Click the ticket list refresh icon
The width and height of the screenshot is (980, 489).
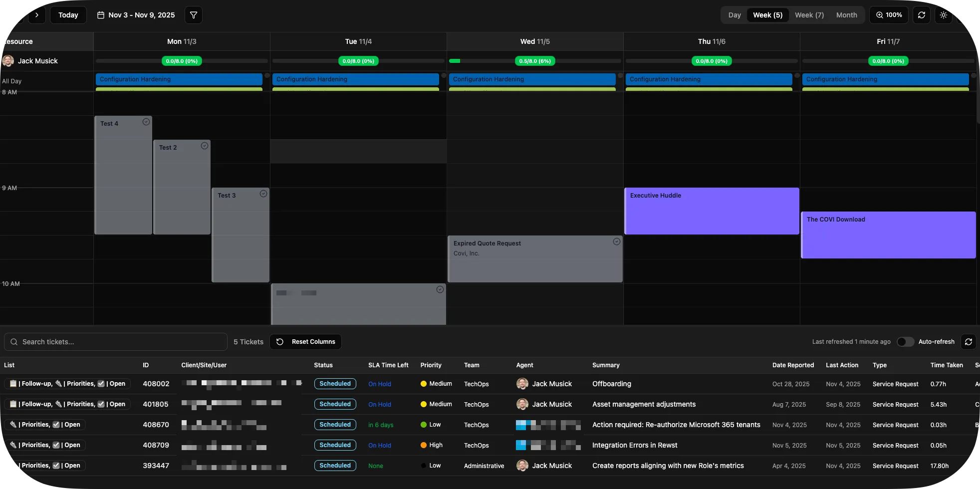pos(969,342)
